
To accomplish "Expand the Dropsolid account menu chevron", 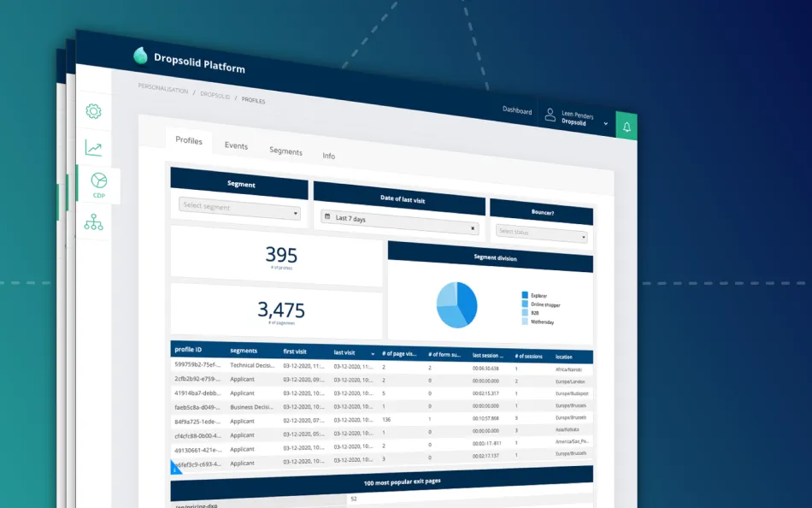I will pos(605,123).
